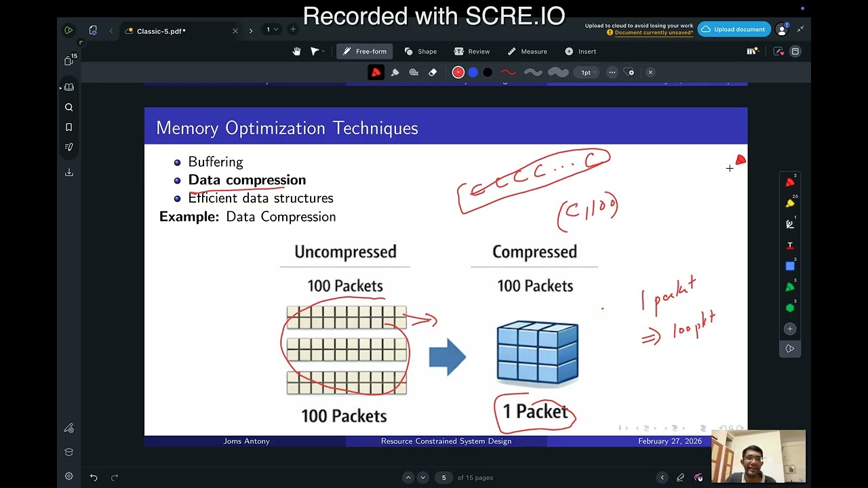This screenshot has height=488, width=868.
Task: Pick the tape tool next to the highlighter
Action: click(414, 73)
